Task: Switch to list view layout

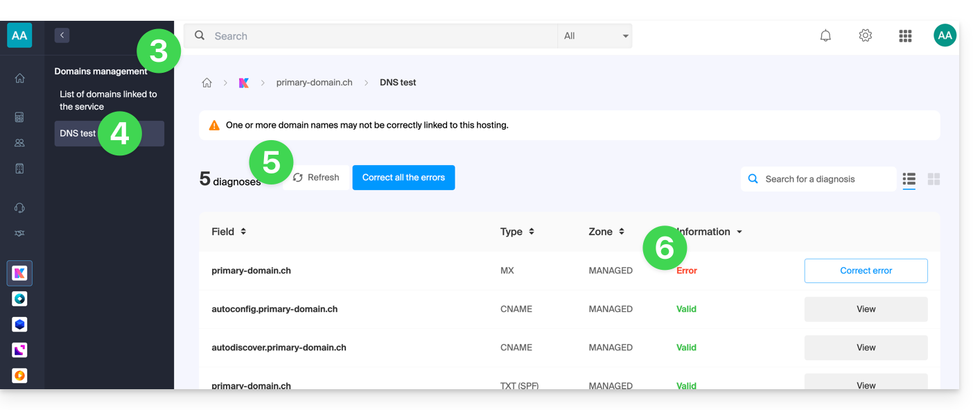Action: (909, 179)
